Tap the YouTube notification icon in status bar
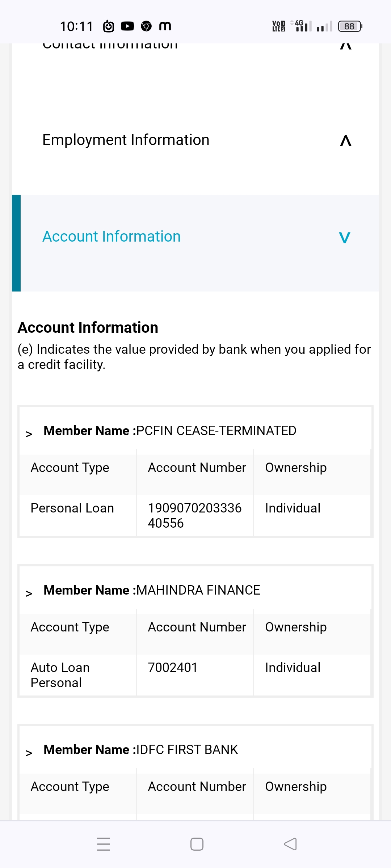Viewport: 391px width, 868px height. click(127, 26)
